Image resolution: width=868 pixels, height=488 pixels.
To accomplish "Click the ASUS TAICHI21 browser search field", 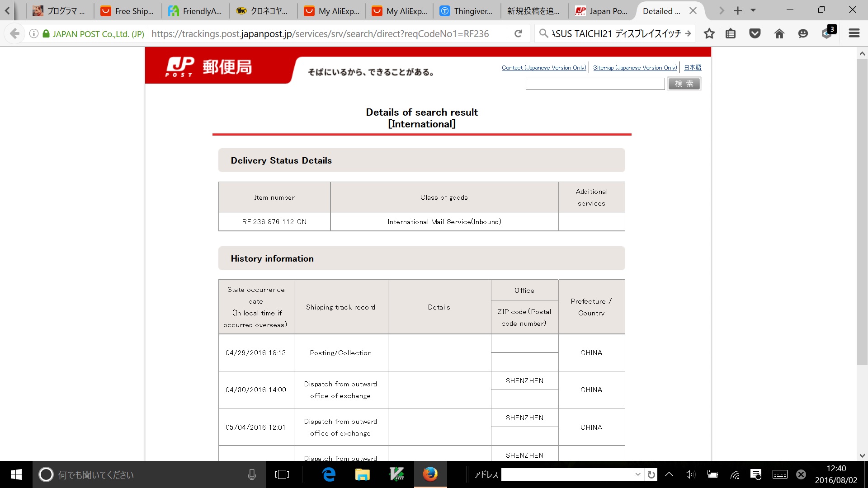I will (616, 33).
